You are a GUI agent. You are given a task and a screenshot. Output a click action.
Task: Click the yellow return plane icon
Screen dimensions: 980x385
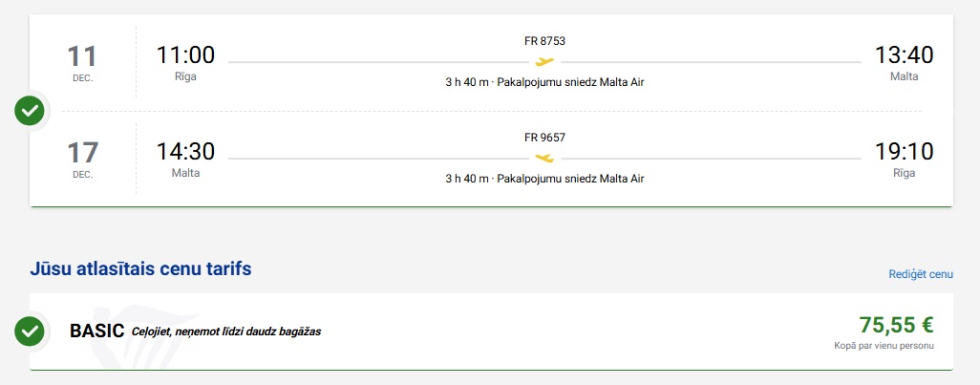(x=544, y=158)
